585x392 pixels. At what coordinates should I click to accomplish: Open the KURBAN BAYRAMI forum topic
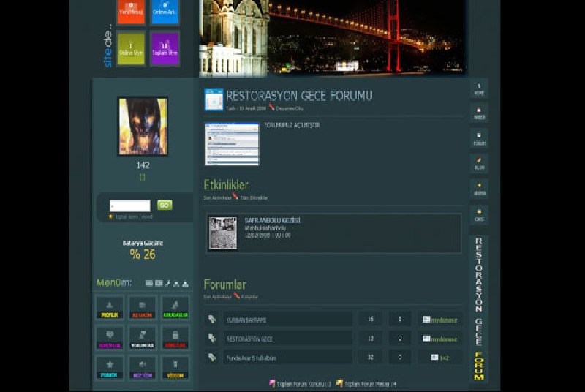click(246, 320)
